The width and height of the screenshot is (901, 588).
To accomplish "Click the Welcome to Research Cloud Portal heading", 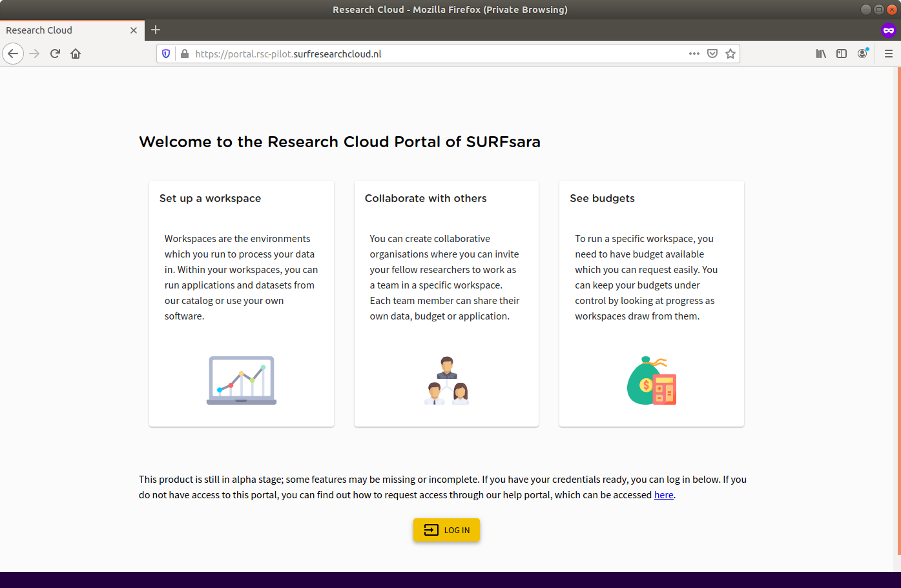I will (340, 142).
